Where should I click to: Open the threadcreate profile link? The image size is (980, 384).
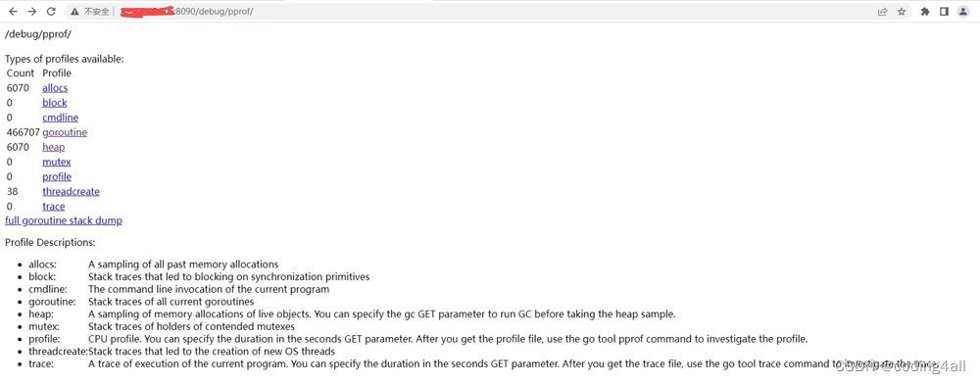[71, 192]
